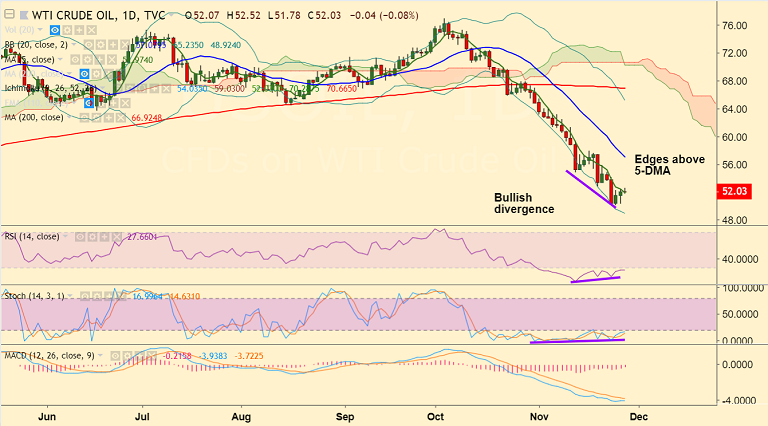Open the dropdown arrow after the TVC title
Image resolution: width=768 pixels, height=426 pixels.
(171, 15)
